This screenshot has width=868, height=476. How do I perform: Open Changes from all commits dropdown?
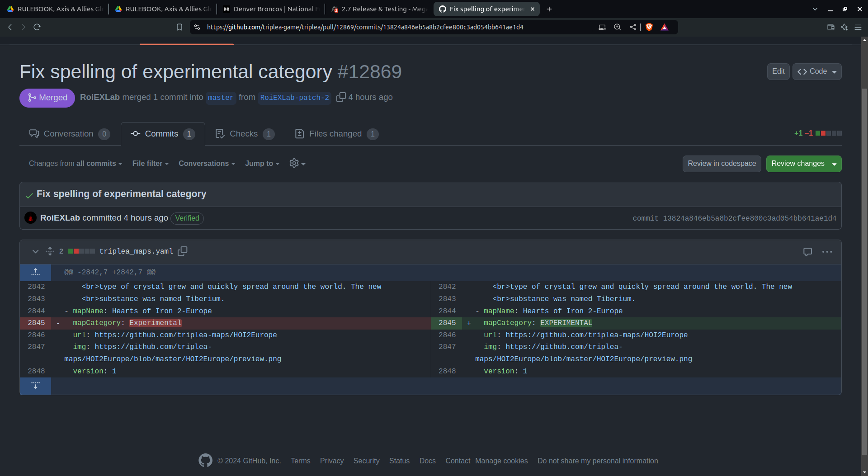coord(75,164)
